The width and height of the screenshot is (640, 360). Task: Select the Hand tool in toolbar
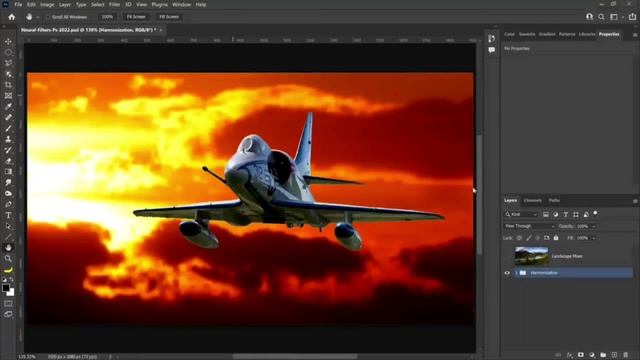pos(8,247)
